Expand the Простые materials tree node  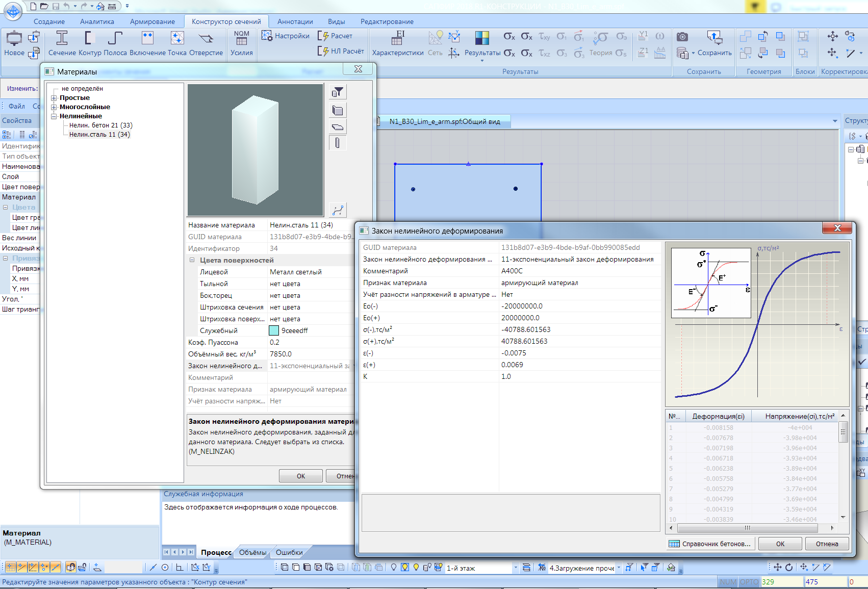tap(54, 98)
